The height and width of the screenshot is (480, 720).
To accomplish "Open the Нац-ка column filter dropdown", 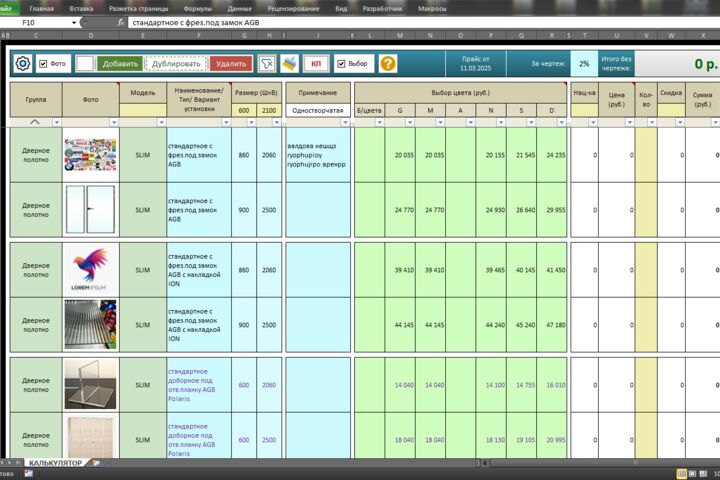I will (593, 122).
